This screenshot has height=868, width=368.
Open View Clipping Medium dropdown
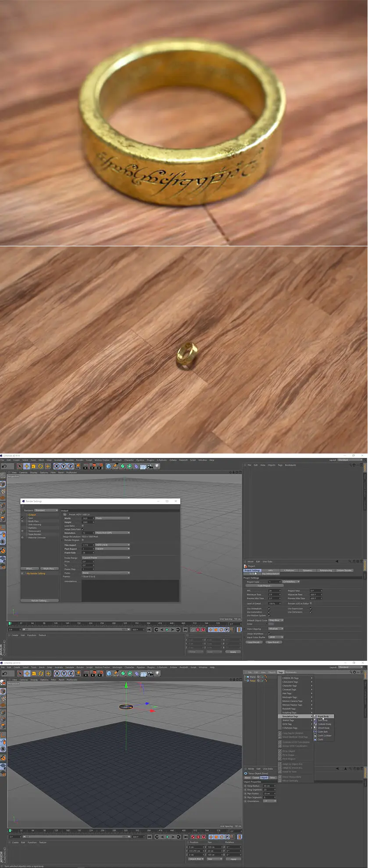(x=276, y=629)
